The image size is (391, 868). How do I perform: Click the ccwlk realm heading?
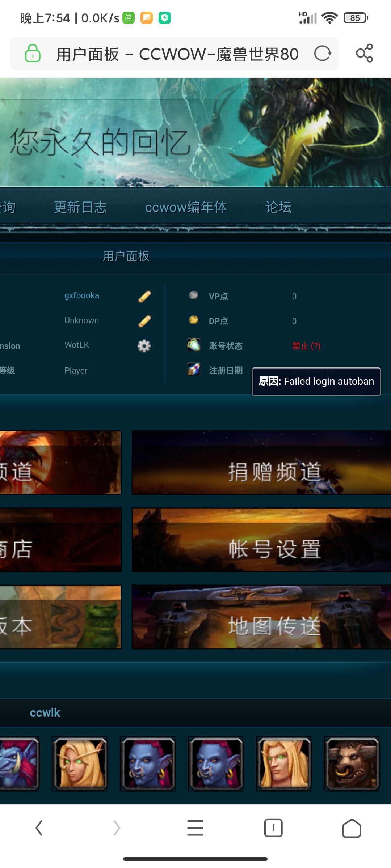coord(45,712)
